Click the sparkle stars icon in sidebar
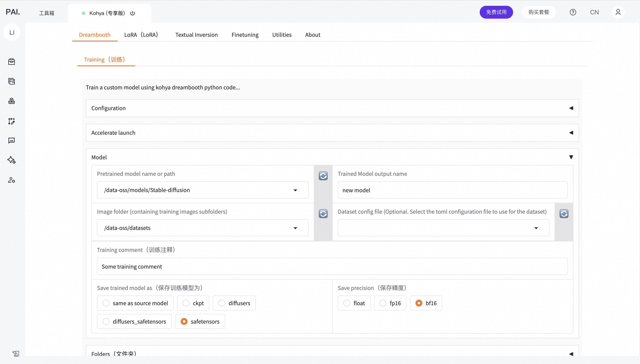This screenshot has width=640, height=364. click(x=12, y=160)
